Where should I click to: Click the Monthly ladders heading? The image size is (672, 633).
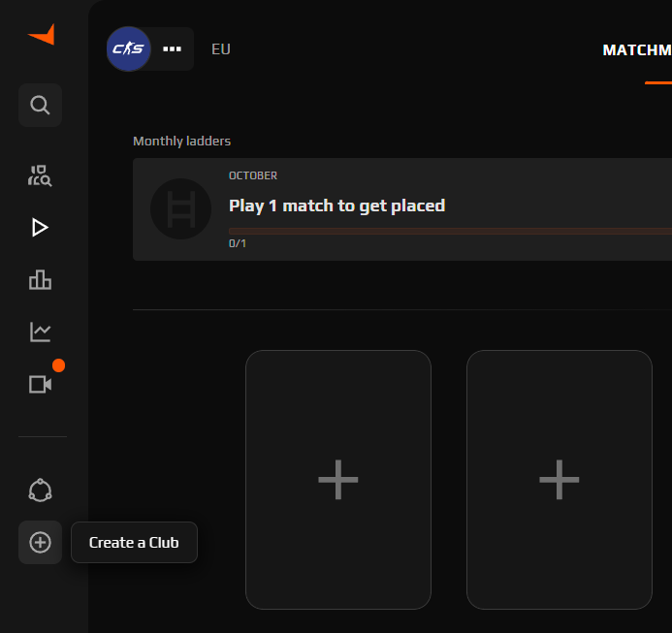click(x=181, y=141)
